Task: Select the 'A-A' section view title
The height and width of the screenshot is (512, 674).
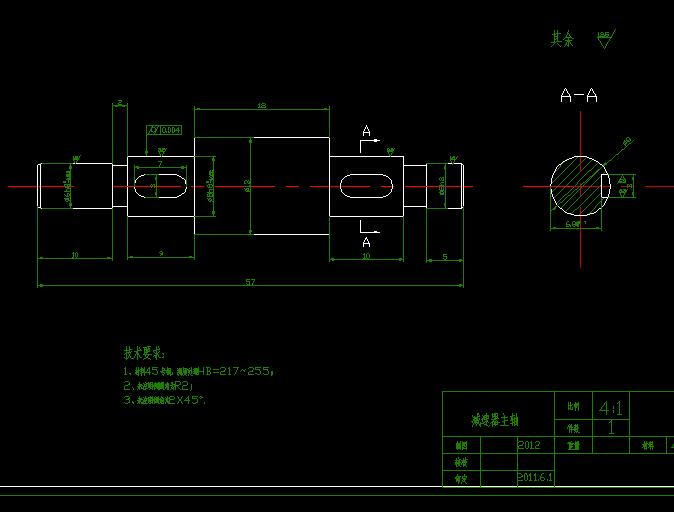Action: (579, 95)
